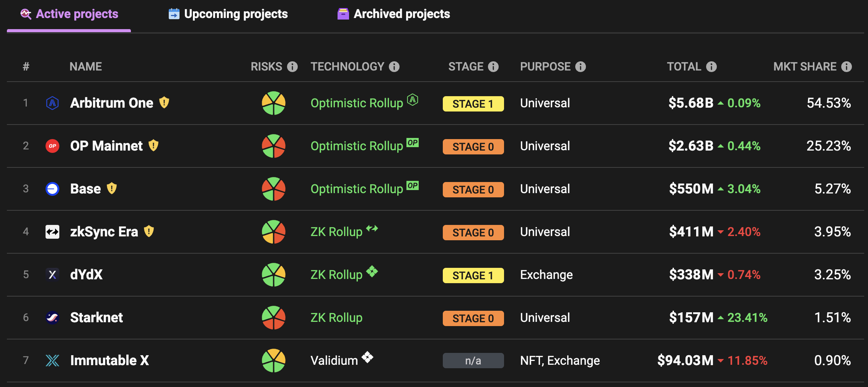The image size is (868, 387).
Task: Click the Stage column info icon
Action: [x=493, y=67]
